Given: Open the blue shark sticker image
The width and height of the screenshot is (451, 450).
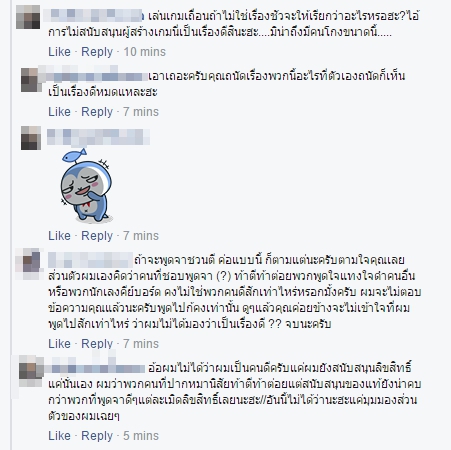Looking at the screenshot, I should (87, 185).
